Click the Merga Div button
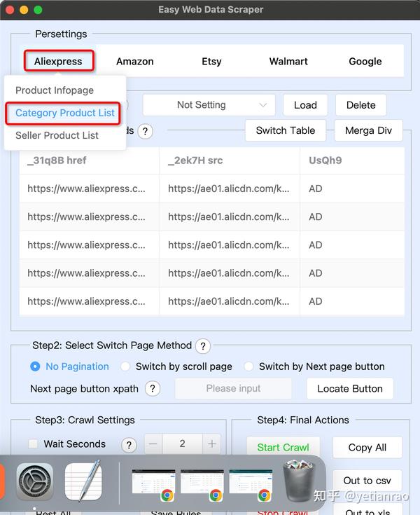 click(x=368, y=130)
